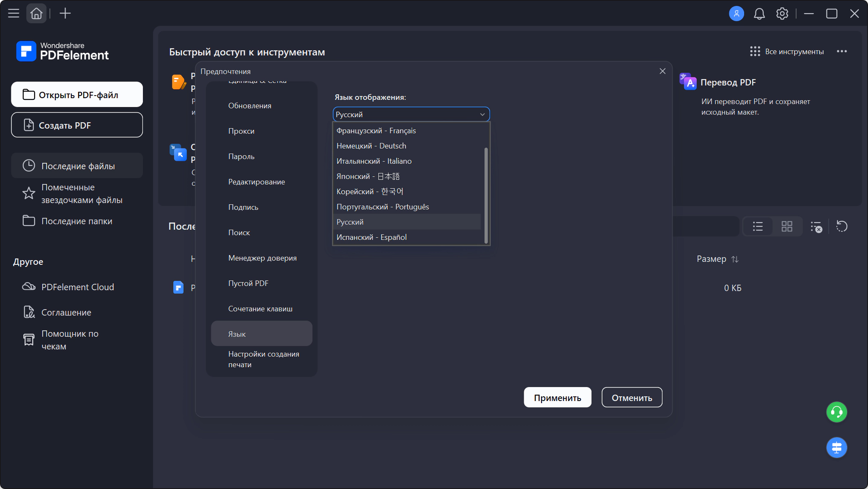The height and width of the screenshot is (489, 868).
Task: Choose Корейский language option
Action: (407, 192)
